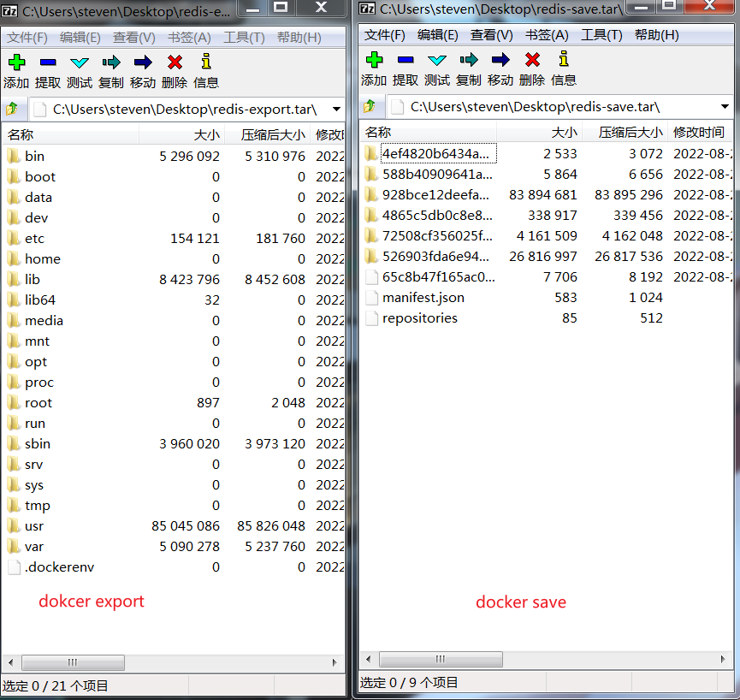Click Move arrow icon in redis-save window
This screenshot has height=700, width=740.
tap(500, 59)
